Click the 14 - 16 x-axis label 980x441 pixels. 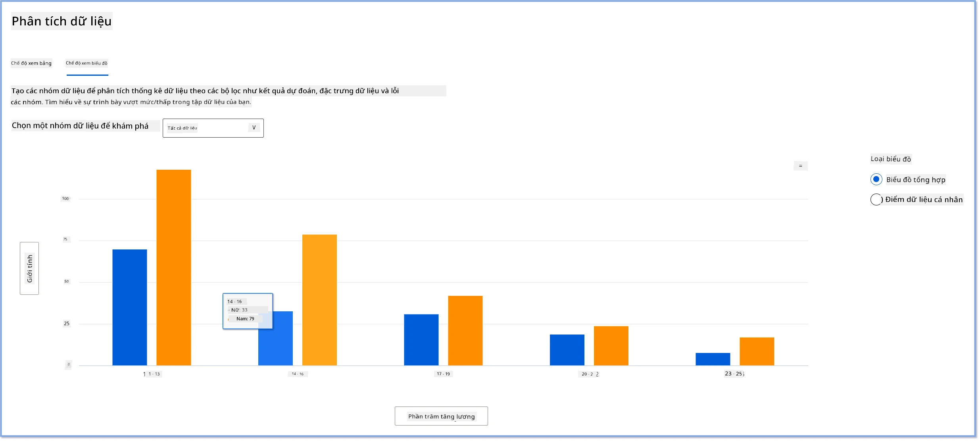pos(298,374)
